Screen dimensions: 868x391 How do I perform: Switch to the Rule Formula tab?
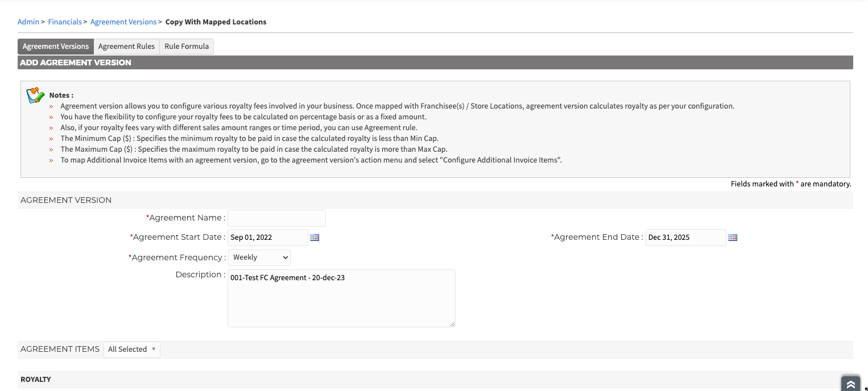pyautogui.click(x=187, y=47)
